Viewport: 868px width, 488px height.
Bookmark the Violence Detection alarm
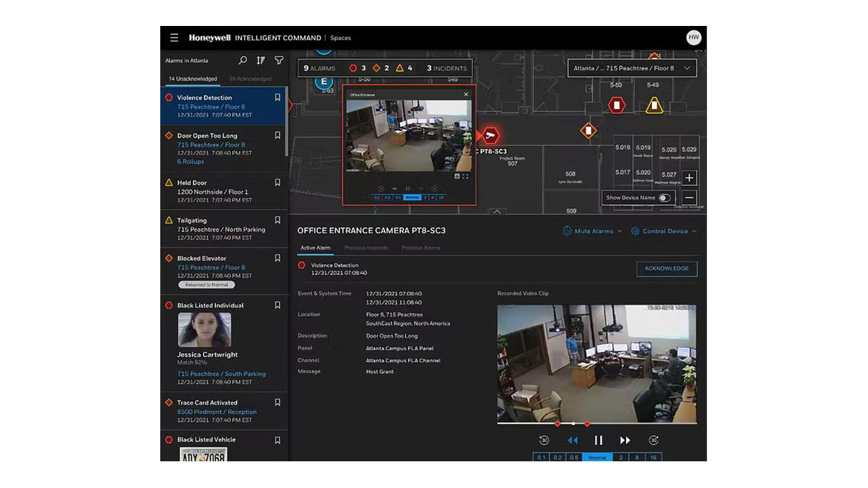pyautogui.click(x=277, y=97)
